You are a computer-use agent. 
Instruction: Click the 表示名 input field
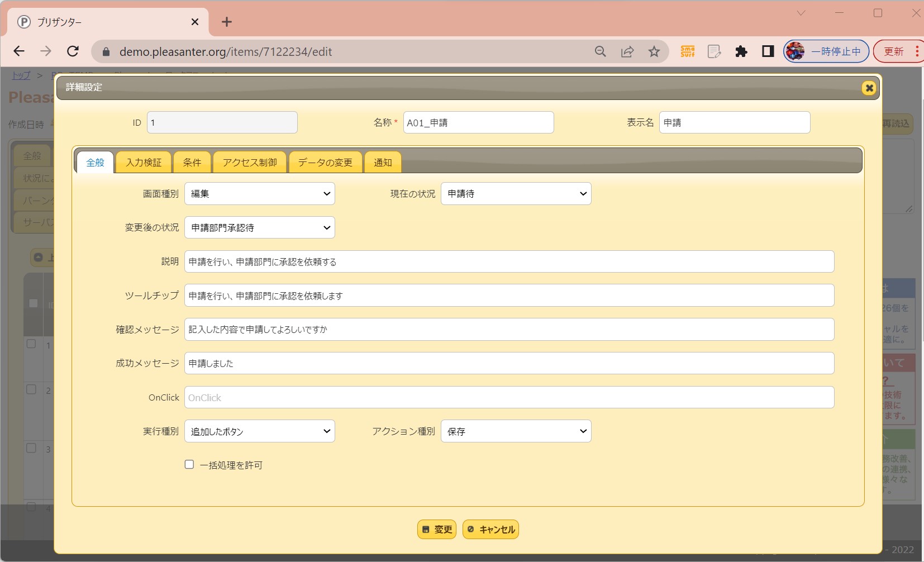click(x=735, y=122)
